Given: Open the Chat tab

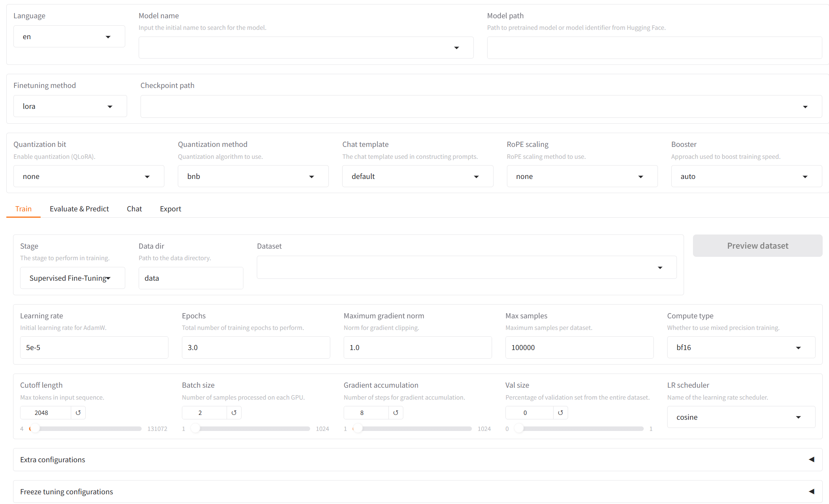Looking at the screenshot, I should pyautogui.click(x=134, y=209).
